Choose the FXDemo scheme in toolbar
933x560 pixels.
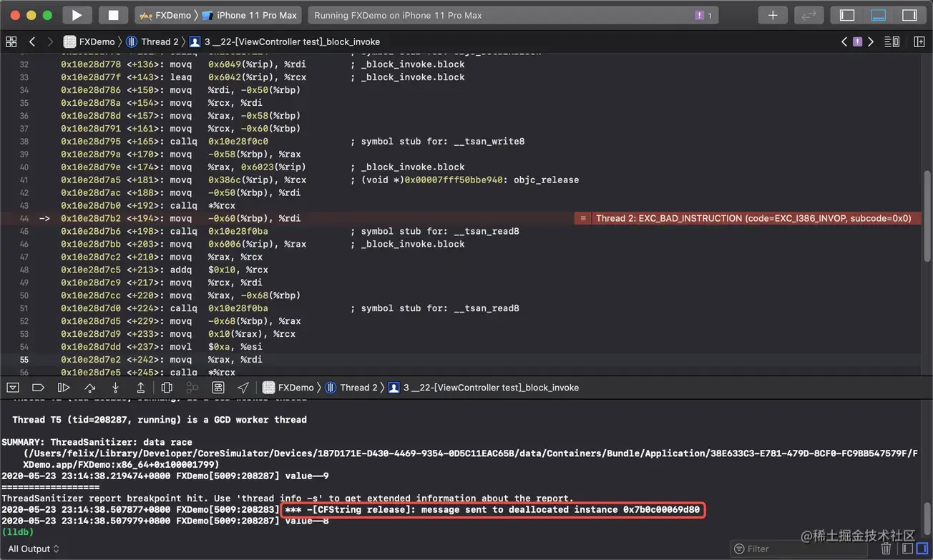point(165,15)
